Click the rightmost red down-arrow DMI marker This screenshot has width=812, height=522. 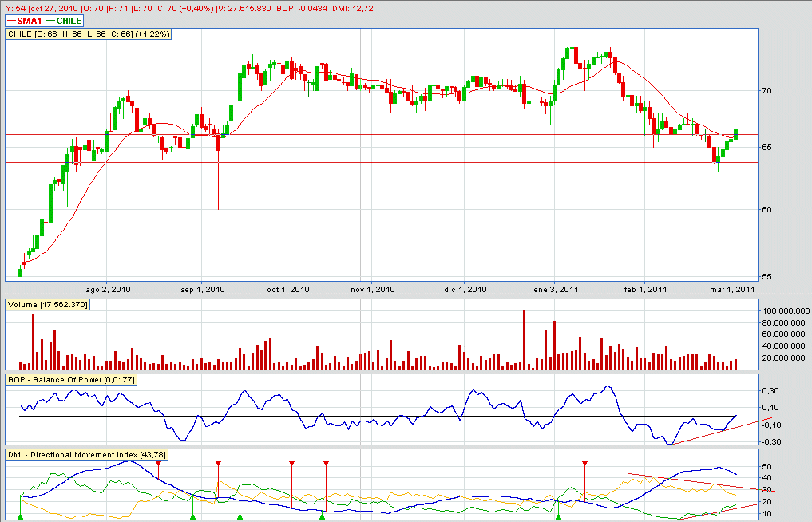(x=585, y=463)
